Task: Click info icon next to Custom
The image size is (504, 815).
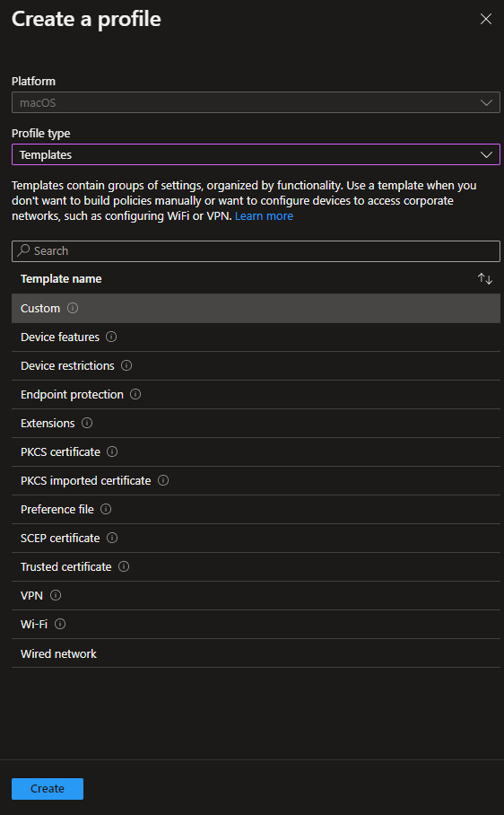Action: [x=73, y=308]
